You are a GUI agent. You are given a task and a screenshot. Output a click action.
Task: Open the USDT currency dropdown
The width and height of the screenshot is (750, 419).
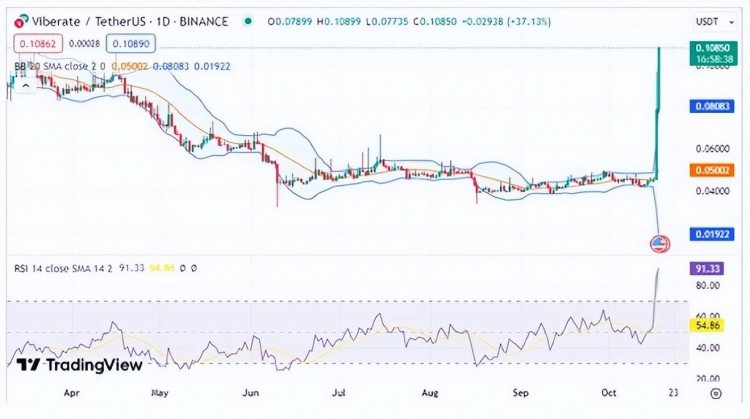pyautogui.click(x=715, y=22)
